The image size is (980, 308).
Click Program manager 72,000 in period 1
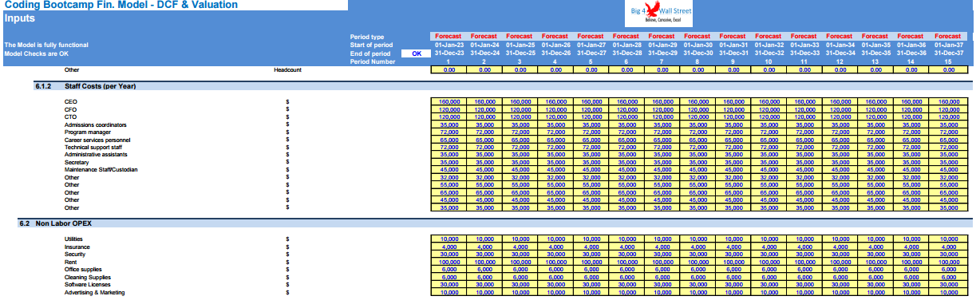coord(449,132)
